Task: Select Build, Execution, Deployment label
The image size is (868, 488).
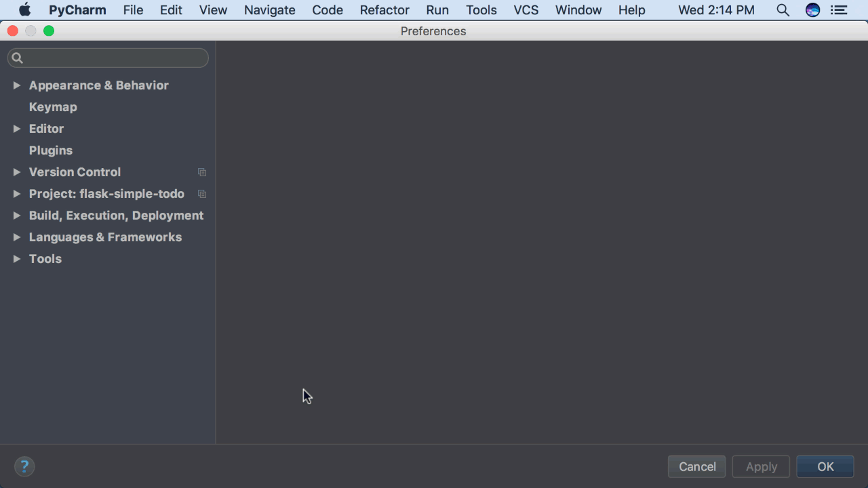Action: tap(116, 216)
